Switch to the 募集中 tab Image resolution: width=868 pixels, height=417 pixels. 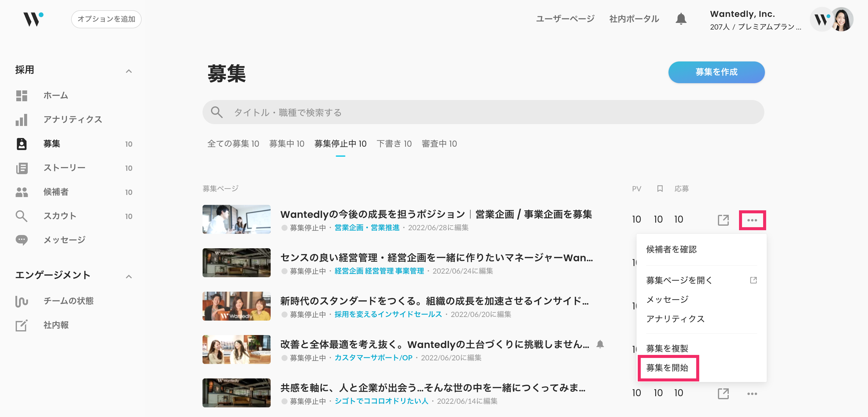point(287,144)
